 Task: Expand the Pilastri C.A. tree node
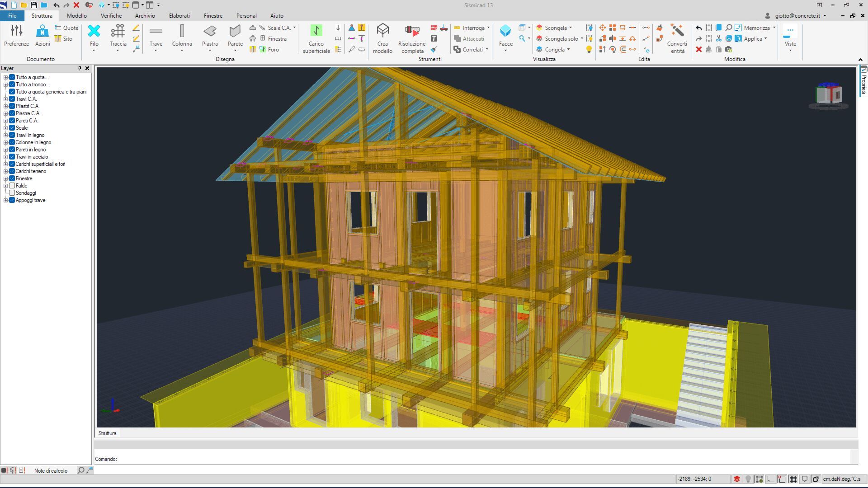click(5, 106)
